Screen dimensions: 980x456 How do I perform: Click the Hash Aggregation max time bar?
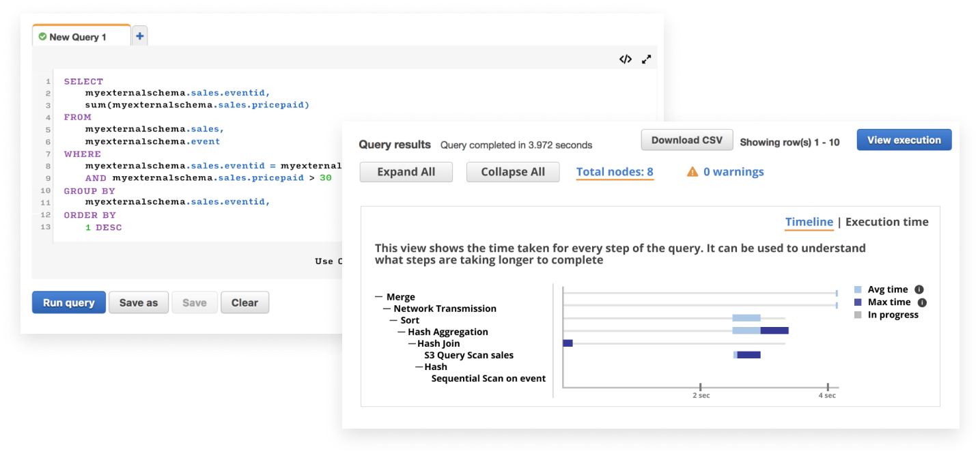pyautogui.click(x=774, y=331)
